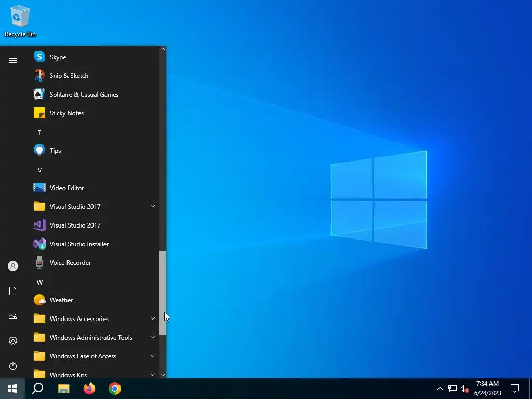Viewport: 532px width, 399px height.
Task: Expand Windows Ease of Access chevron
Action: coord(153,356)
